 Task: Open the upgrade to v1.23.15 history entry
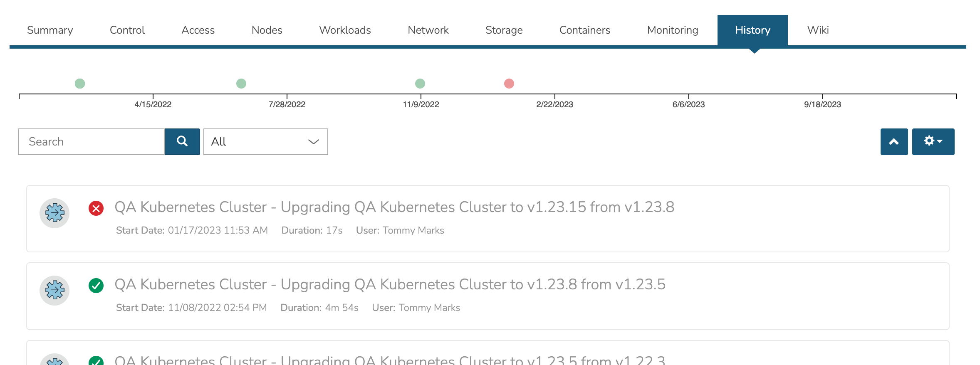[x=394, y=207]
